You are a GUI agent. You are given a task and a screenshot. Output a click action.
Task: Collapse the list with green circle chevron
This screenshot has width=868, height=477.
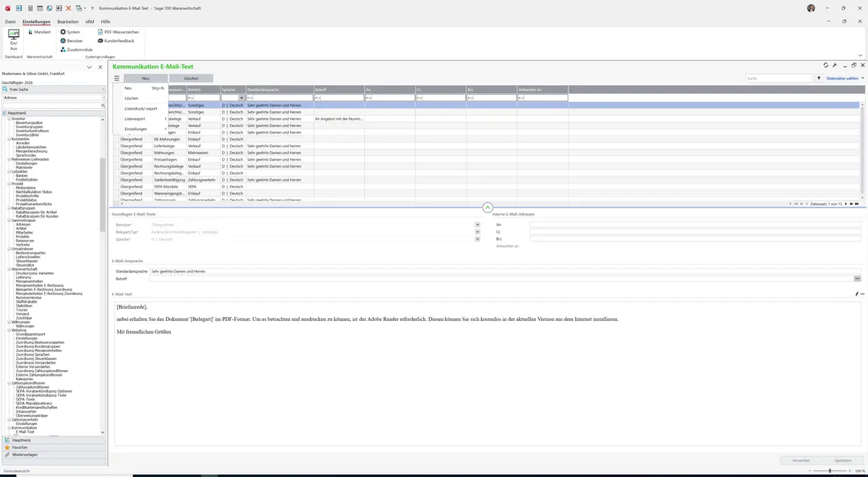pyautogui.click(x=487, y=207)
